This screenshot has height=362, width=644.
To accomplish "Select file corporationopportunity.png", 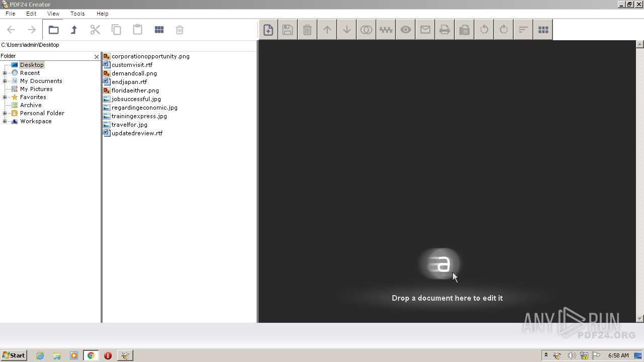I will (150, 56).
